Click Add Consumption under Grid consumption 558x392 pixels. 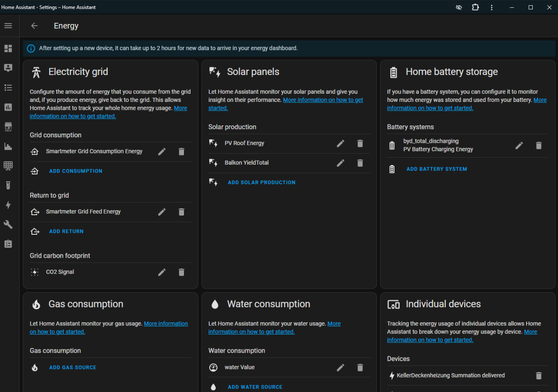click(76, 171)
